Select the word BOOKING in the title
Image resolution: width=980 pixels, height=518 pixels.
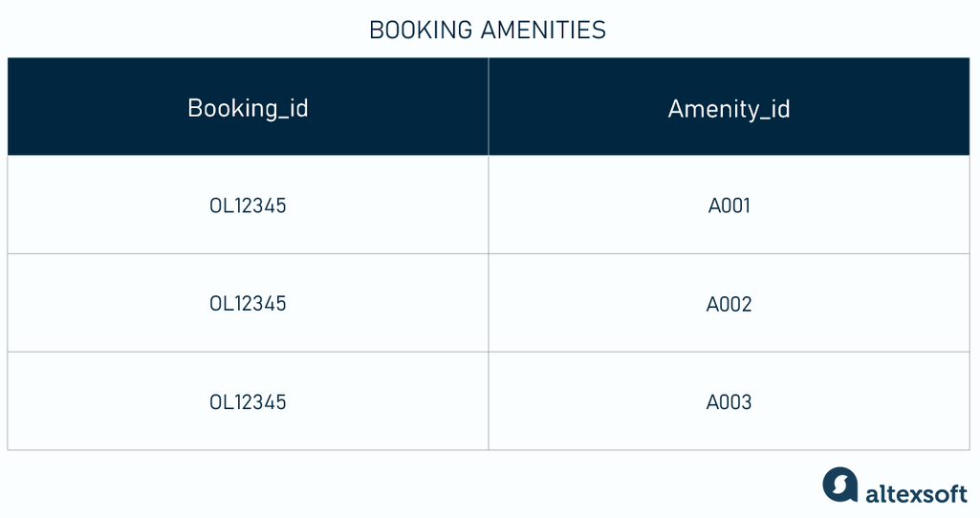coord(421,30)
